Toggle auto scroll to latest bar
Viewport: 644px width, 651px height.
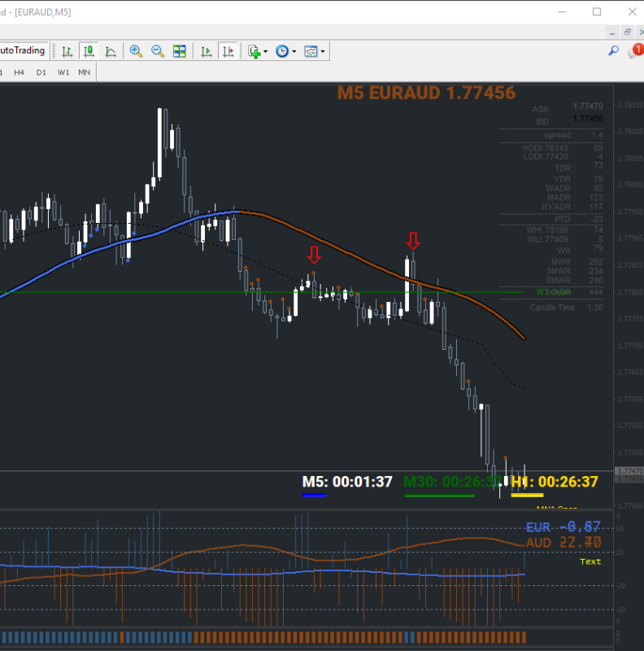(x=207, y=51)
